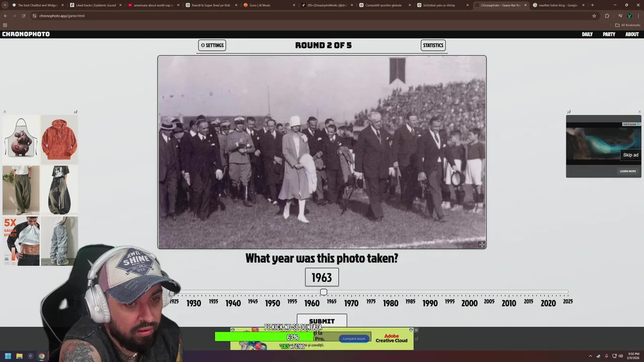Click Learn More on the video ad
Screen dimensions: 644x362
(x=628, y=171)
